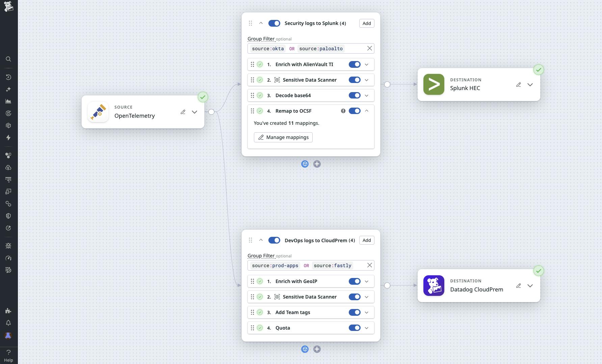Expand the Splunk HEC destination details
602x364 pixels.
click(530, 85)
